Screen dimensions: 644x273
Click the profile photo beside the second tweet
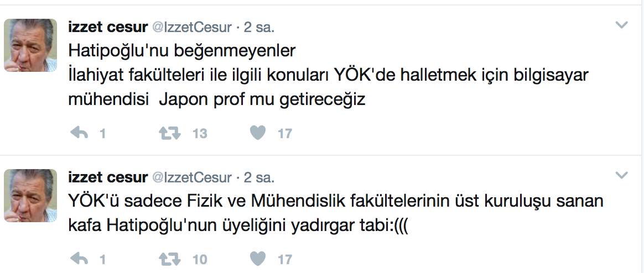pos(30,196)
